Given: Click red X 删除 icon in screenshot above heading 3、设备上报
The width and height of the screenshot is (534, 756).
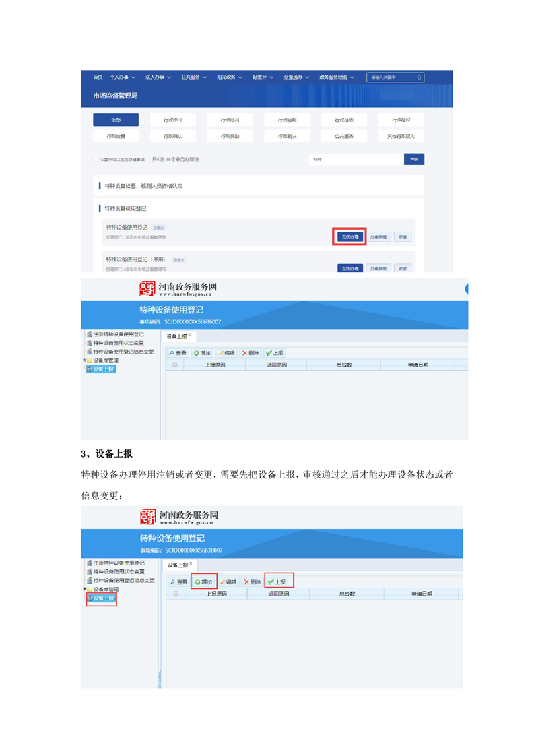Looking at the screenshot, I should point(244,353).
